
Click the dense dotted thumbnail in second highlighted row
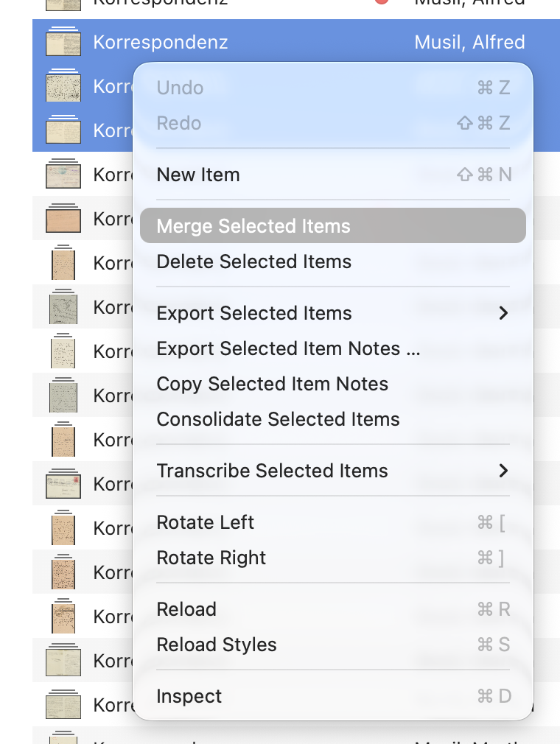(x=63, y=86)
